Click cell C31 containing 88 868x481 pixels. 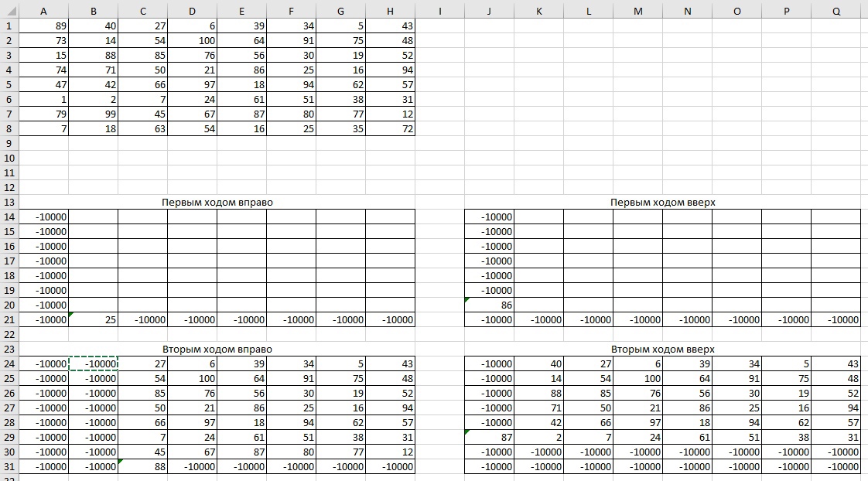[x=142, y=466]
